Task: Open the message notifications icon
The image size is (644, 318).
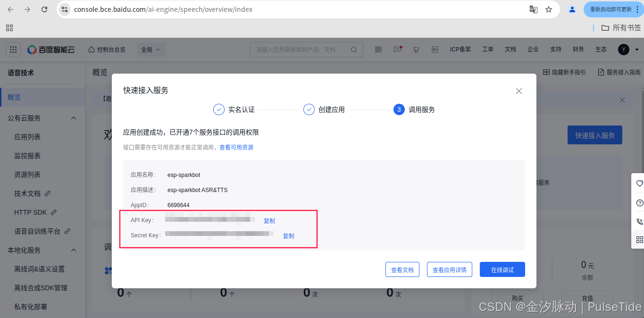Action: (397, 50)
